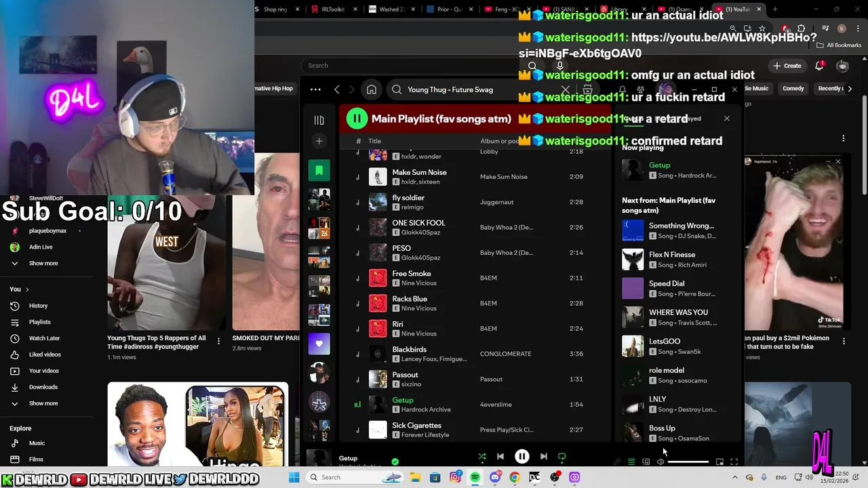Select the Comedy filter chip on YouTube

tap(793, 88)
